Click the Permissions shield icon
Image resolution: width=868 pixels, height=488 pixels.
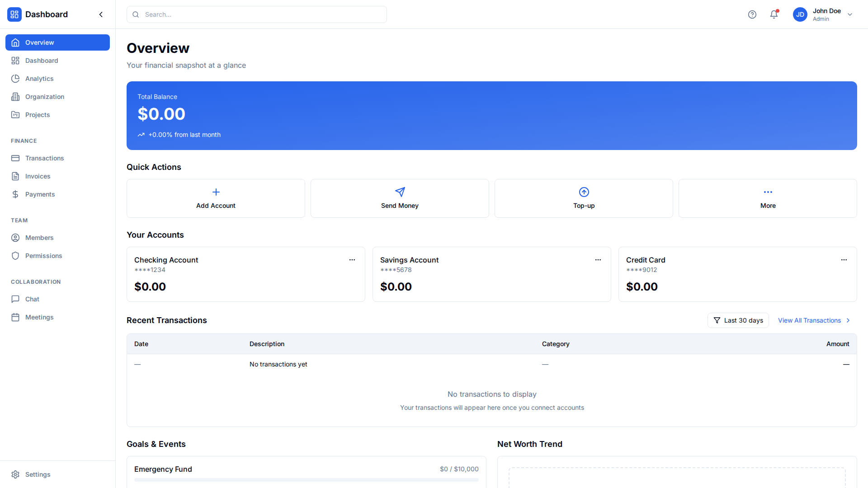pos(15,255)
